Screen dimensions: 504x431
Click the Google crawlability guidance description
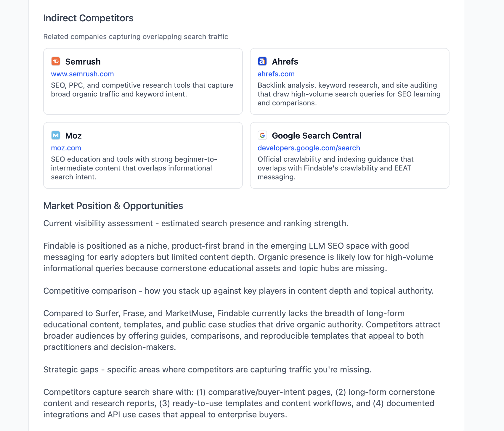[335, 168]
